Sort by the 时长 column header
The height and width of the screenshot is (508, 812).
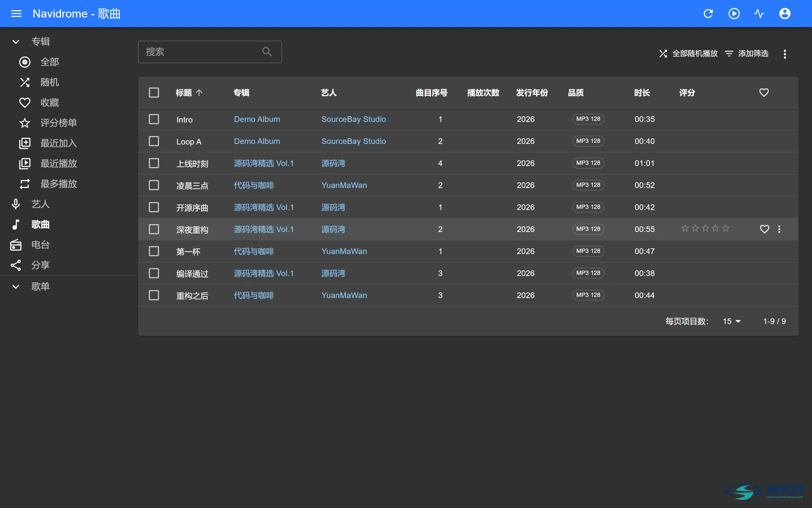pyautogui.click(x=642, y=93)
